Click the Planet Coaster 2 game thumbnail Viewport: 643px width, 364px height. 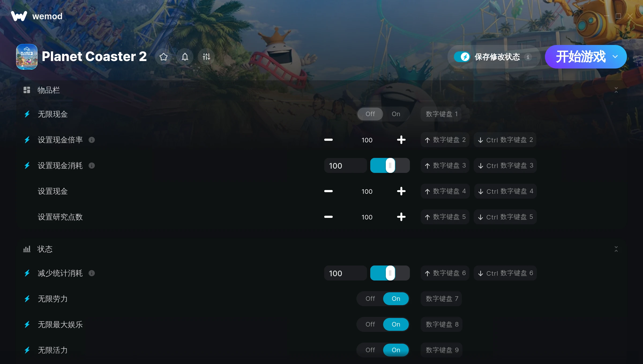27,57
